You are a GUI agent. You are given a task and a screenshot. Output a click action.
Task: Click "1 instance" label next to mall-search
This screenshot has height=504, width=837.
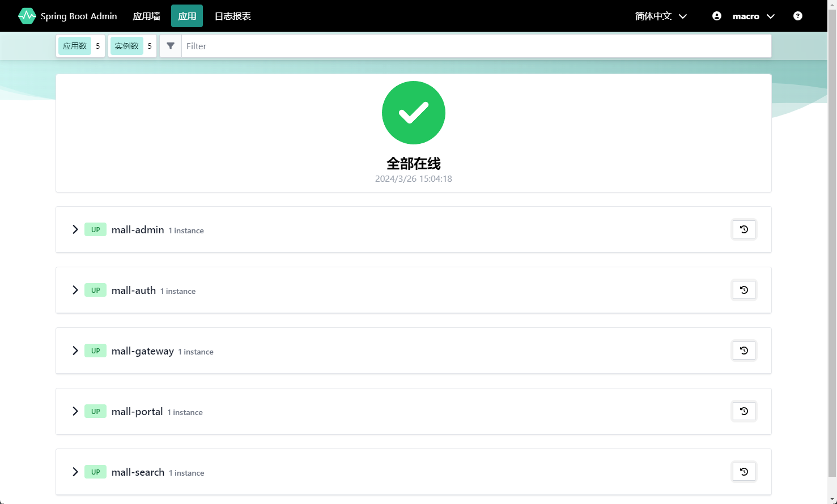186,473
